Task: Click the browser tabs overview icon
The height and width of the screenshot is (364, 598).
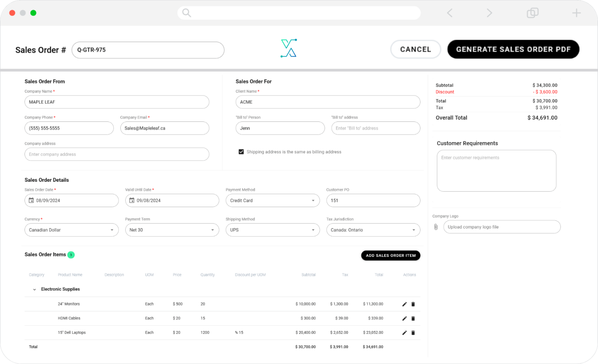Action: click(532, 12)
